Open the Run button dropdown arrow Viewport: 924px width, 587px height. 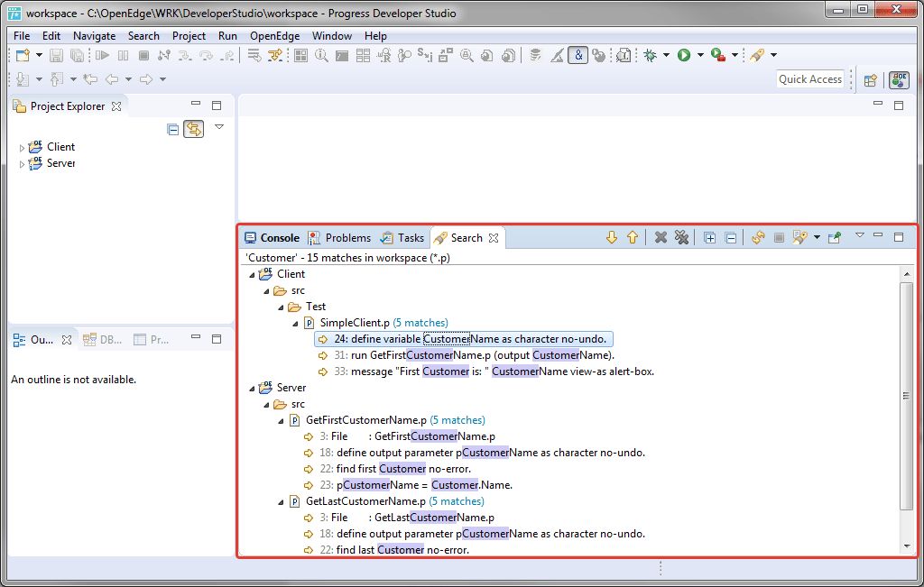tap(700, 55)
